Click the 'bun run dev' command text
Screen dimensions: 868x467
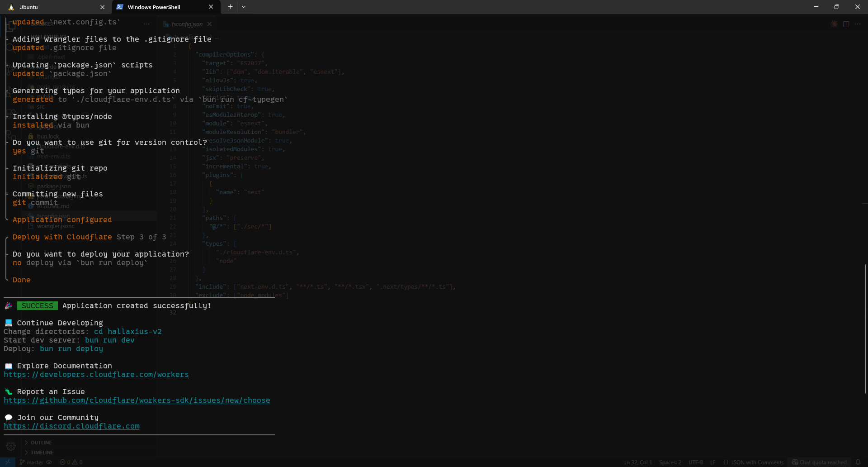110,340
